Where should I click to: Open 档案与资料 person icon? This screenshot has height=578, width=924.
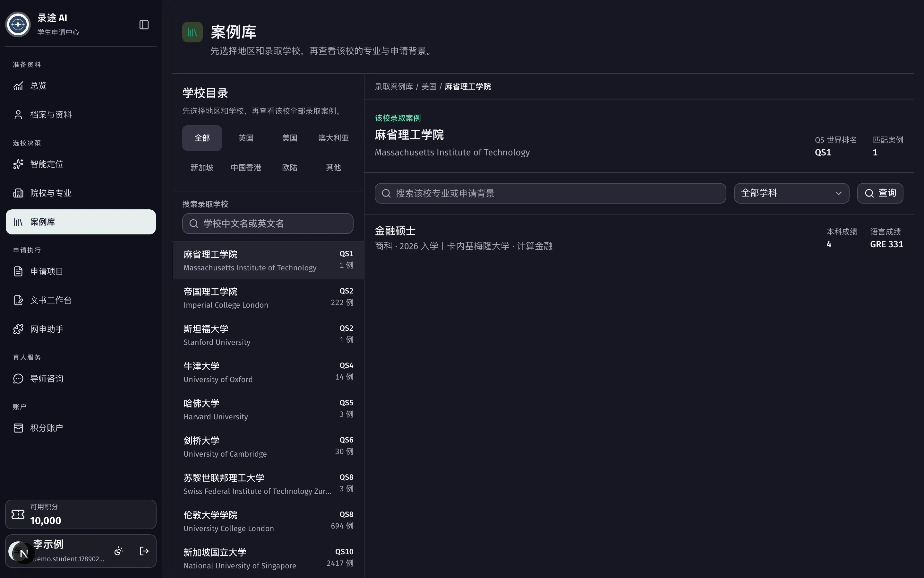tap(18, 115)
